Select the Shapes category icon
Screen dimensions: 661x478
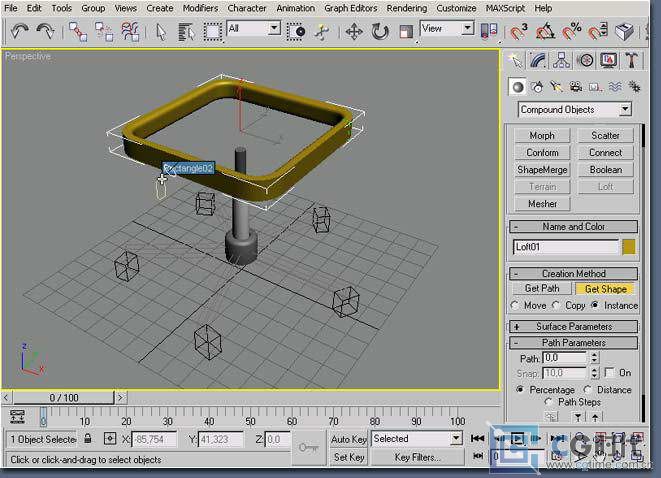[x=537, y=87]
